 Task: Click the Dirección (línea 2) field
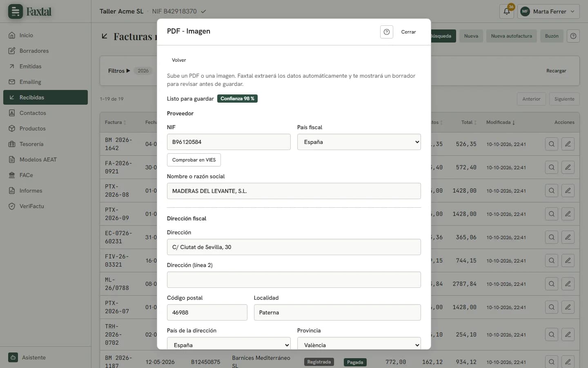294,280
